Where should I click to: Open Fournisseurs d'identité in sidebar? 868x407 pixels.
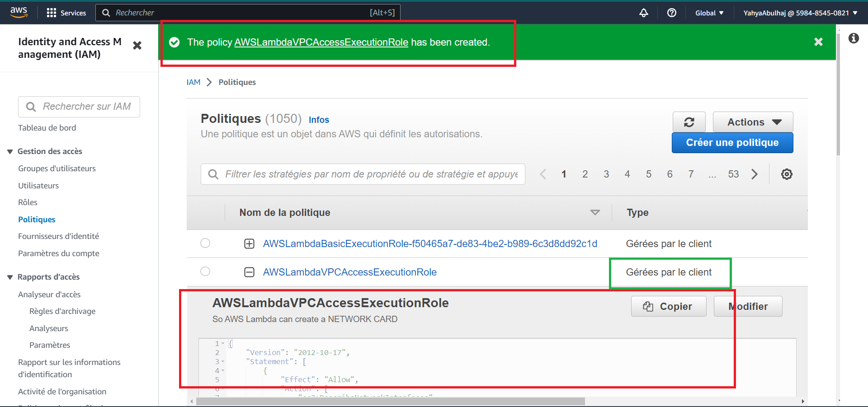(58, 236)
